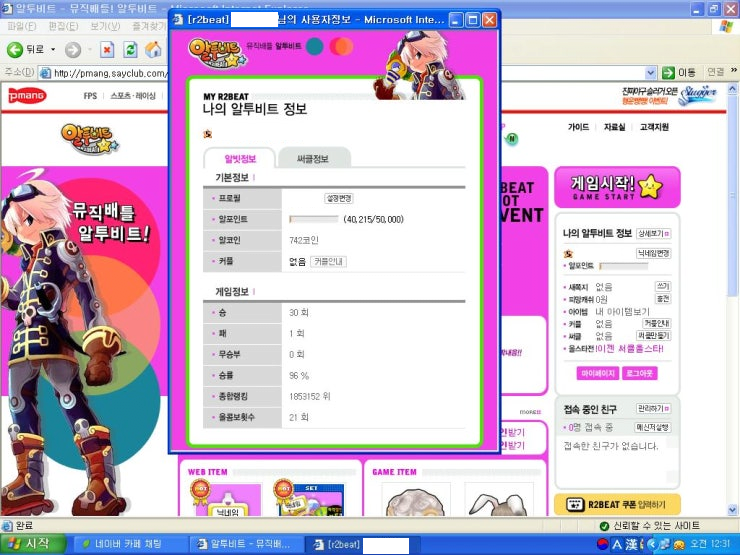Click the 마이페이지 button
740x555 pixels.
(x=598, y=373)
